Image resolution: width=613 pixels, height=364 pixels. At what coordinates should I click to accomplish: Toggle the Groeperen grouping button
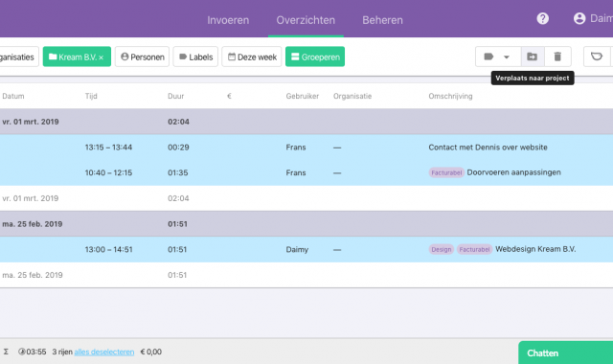click(315, 57)
